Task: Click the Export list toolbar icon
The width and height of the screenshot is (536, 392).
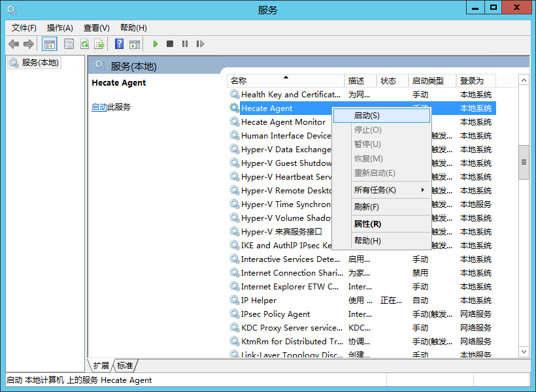Action: pyautogui.click(x=99, y=44)
